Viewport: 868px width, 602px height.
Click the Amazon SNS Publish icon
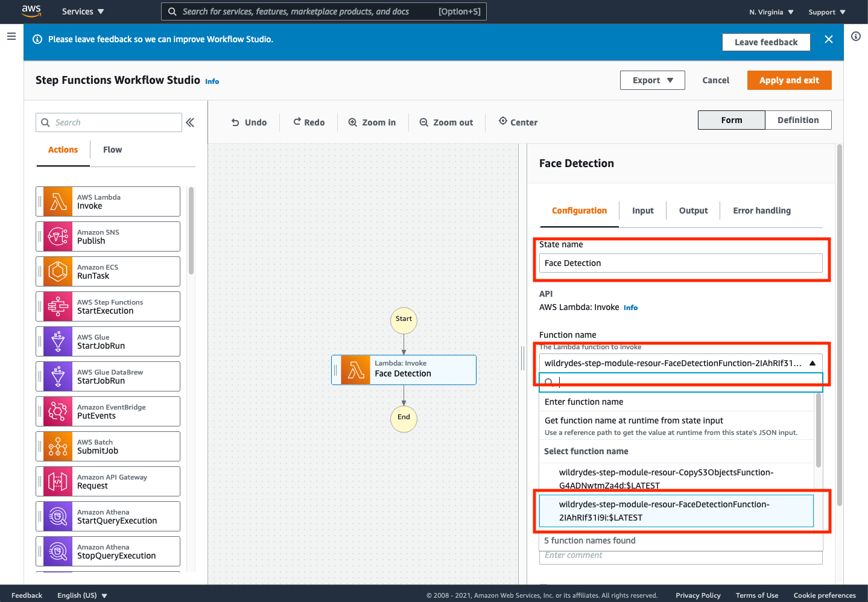coord(58,236)
